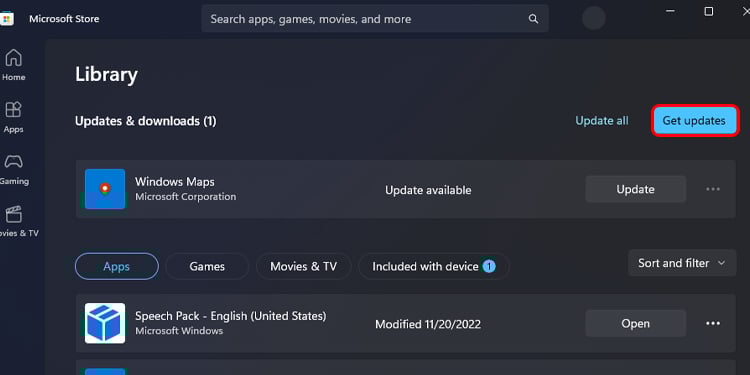
Task: Click the Modified 11/20/2022 text
Action: (x=428, y=325)
